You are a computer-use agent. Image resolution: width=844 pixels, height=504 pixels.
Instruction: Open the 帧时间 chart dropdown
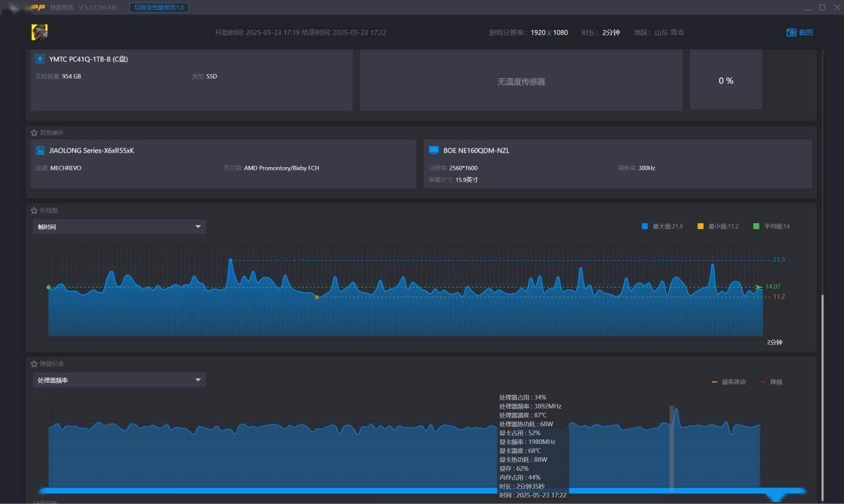pos(119,227)
